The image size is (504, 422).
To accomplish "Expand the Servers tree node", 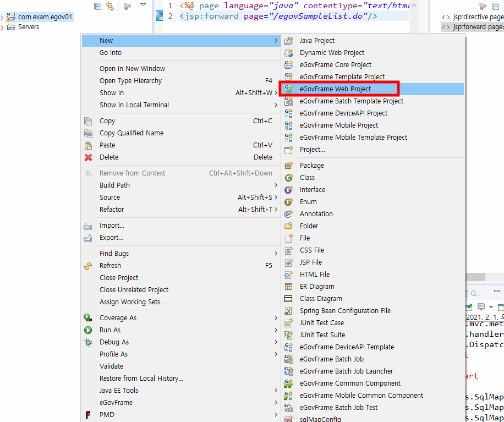I will click(x=3, y=28).
